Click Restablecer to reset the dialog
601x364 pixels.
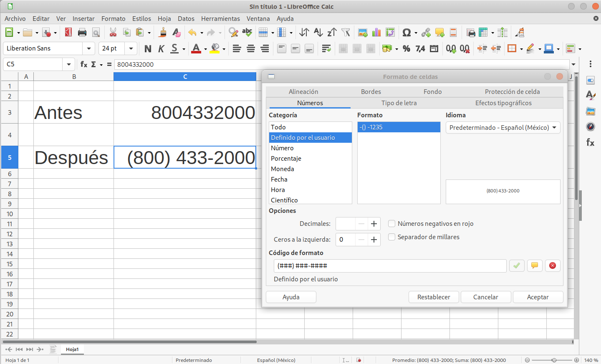[433, 297]
